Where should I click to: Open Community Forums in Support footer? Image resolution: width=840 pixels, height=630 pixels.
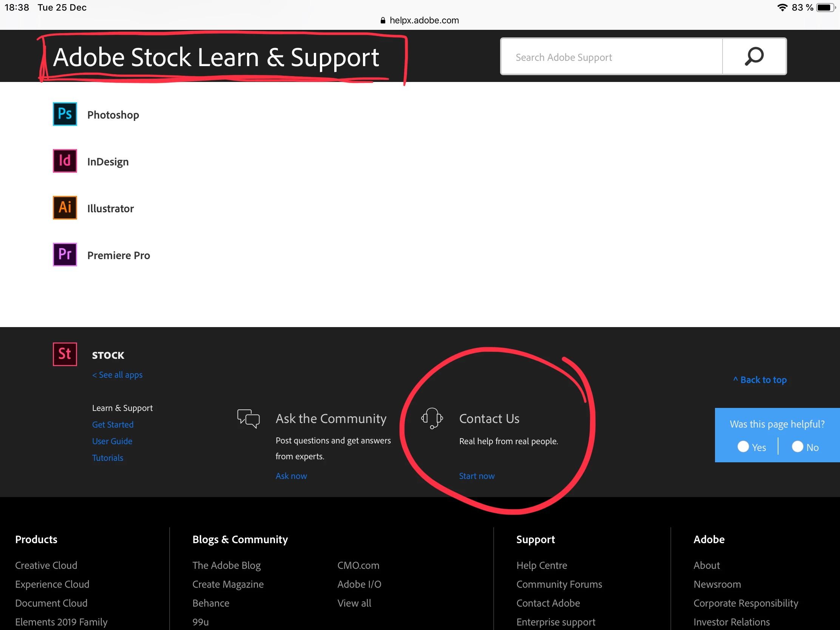coord(559,584)
